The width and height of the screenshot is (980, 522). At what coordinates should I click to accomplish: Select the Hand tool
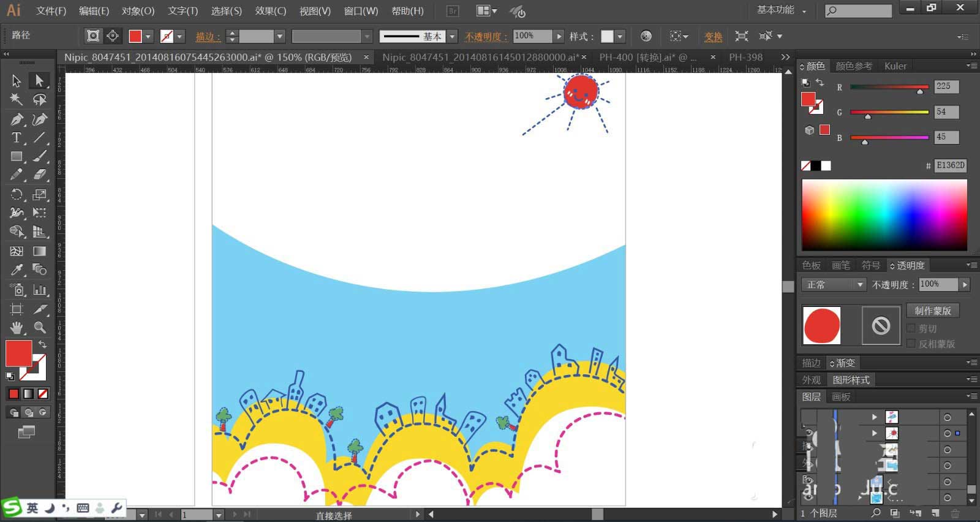point(17,328)
